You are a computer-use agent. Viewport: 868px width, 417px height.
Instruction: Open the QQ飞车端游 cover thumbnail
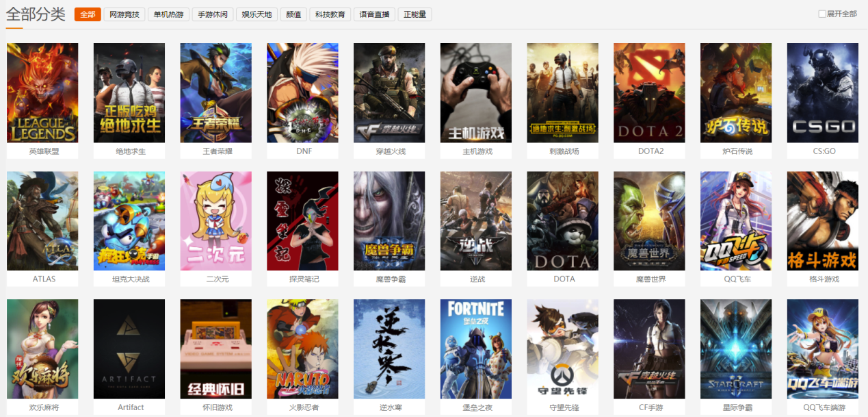[823, 349]
